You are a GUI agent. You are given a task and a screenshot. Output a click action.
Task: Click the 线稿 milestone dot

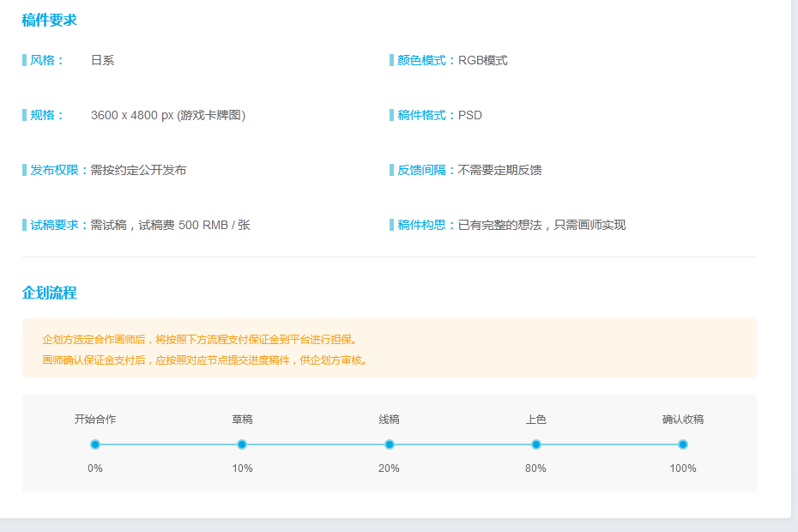click(x=390, y=444)
